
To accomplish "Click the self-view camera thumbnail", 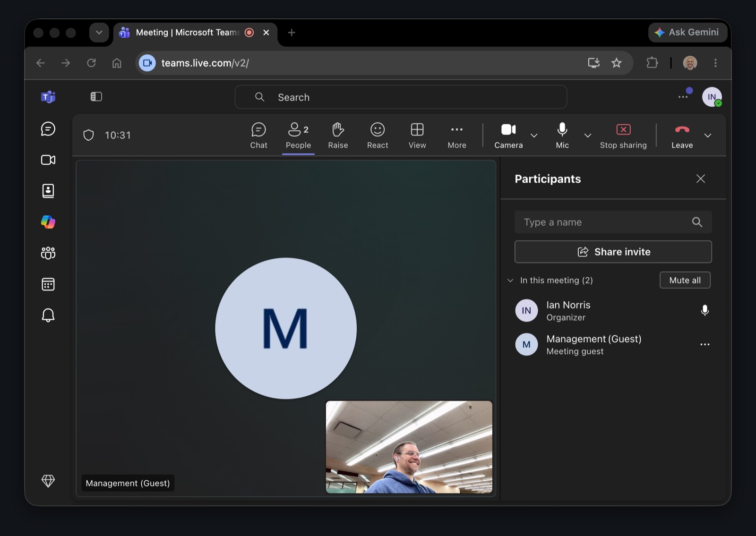I will 409,447.
